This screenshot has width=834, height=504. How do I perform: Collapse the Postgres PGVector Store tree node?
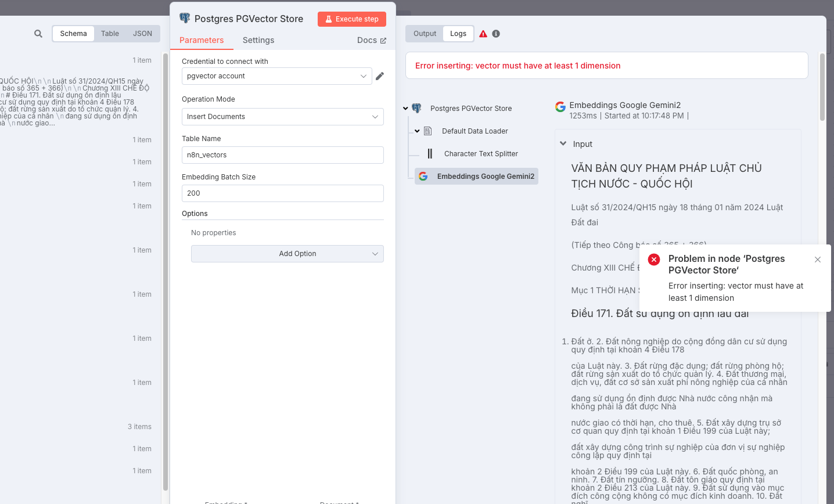(405, 109)
